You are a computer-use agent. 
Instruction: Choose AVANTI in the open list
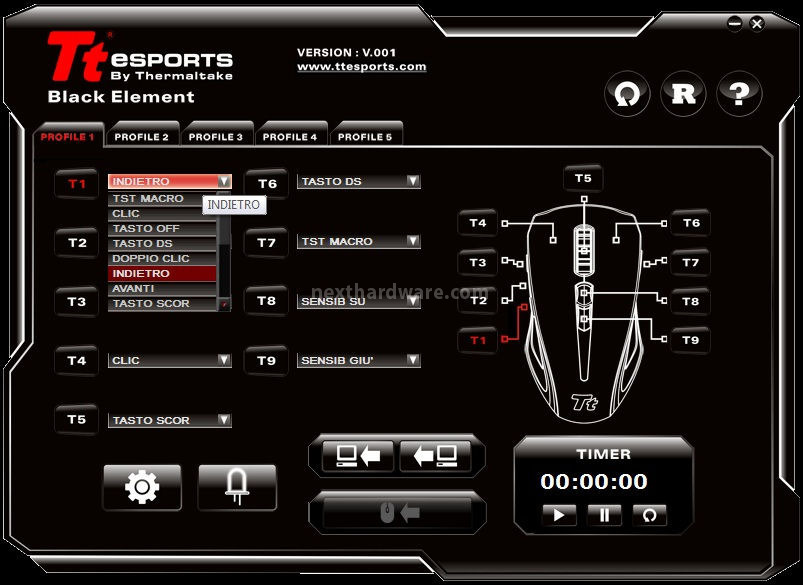162,288
